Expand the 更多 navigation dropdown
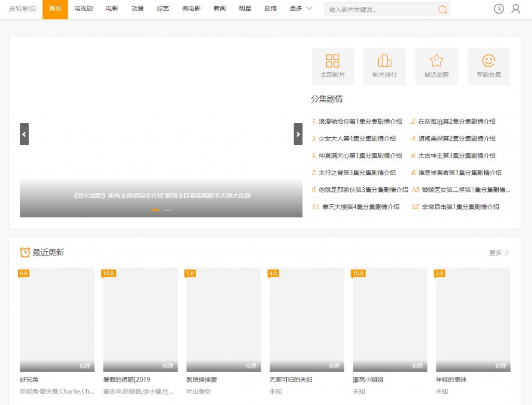The width and height of the screenshot is (532, 405). pyautogui.click(x=301, y=9)
